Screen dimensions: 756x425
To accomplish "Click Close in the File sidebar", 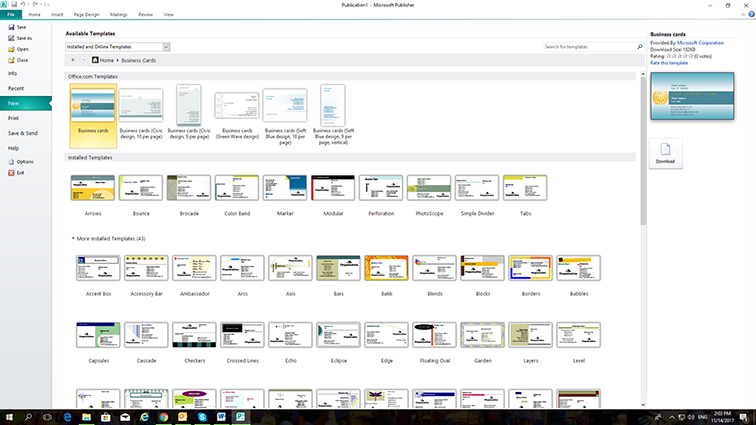I will click(x=18, y=60).
